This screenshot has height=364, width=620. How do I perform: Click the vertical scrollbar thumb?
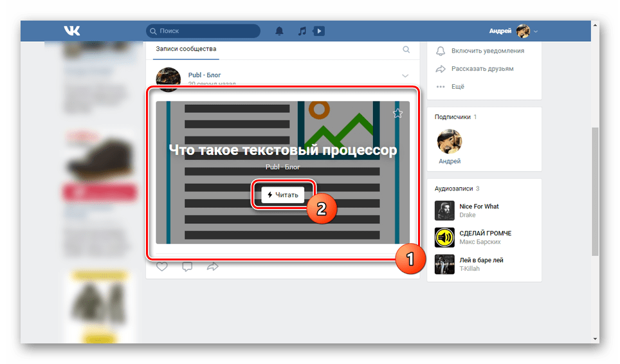coord(595,192)
